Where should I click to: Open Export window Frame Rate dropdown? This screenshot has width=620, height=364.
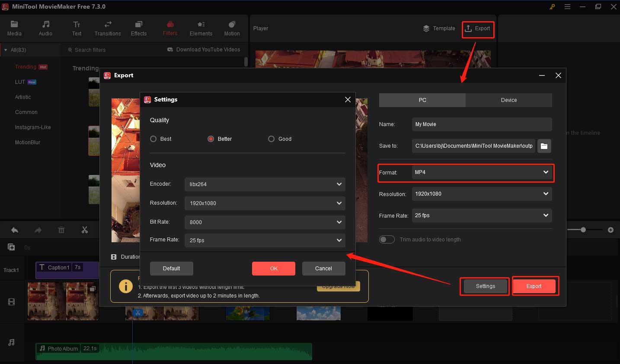482,215
